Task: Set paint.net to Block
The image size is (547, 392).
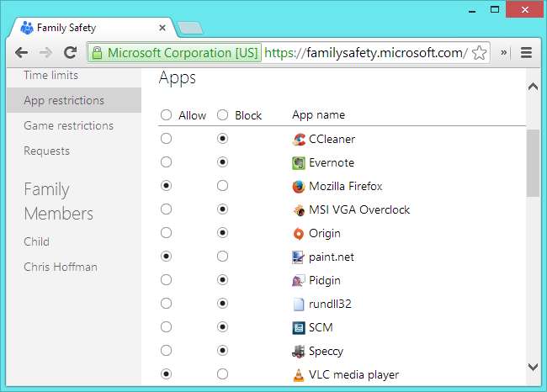Action: click(222, 257)
